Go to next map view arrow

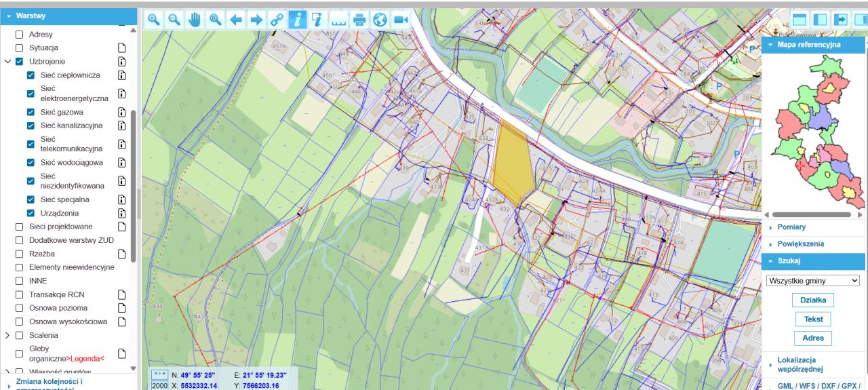coord(256,20)
